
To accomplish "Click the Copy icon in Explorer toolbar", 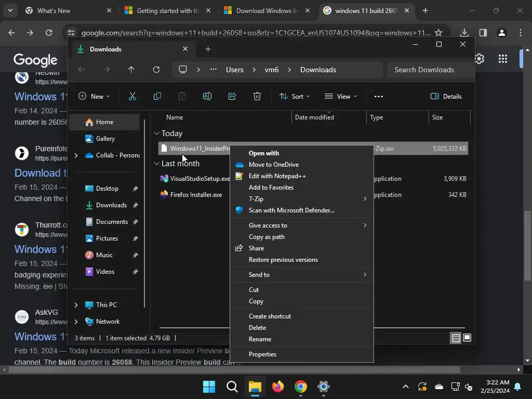I will click(157, 96).
